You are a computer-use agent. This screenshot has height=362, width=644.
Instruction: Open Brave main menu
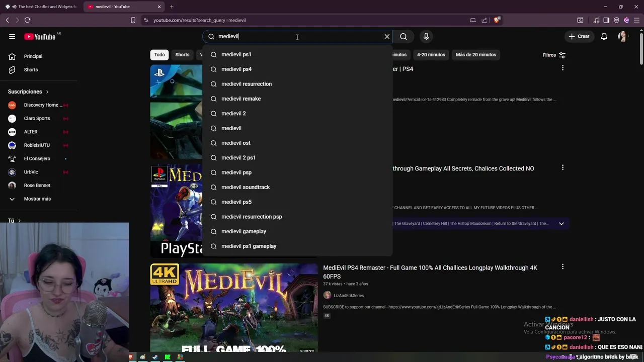coord(636,20)
